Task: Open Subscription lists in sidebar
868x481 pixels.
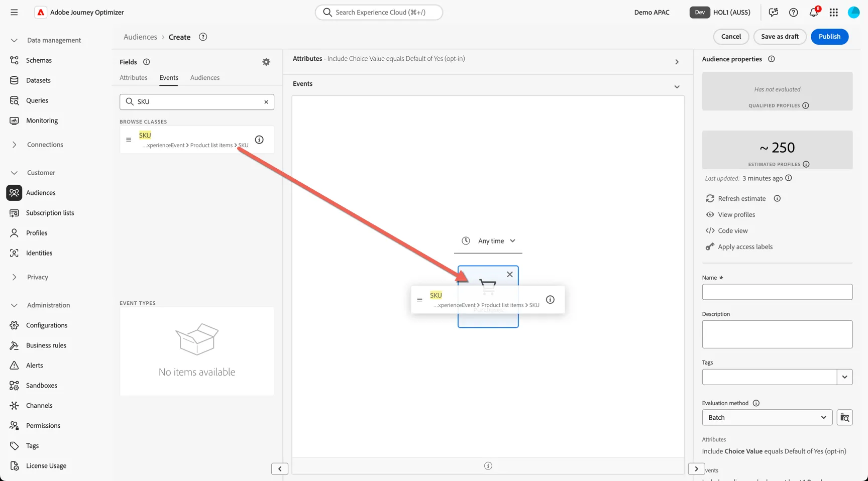Action: click(x=50, y=213)
